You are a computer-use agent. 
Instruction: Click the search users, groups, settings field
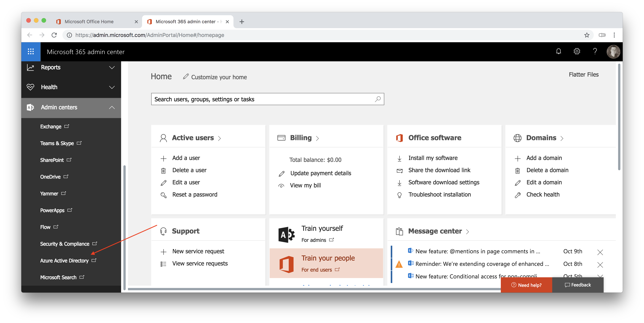pos(268,99)
